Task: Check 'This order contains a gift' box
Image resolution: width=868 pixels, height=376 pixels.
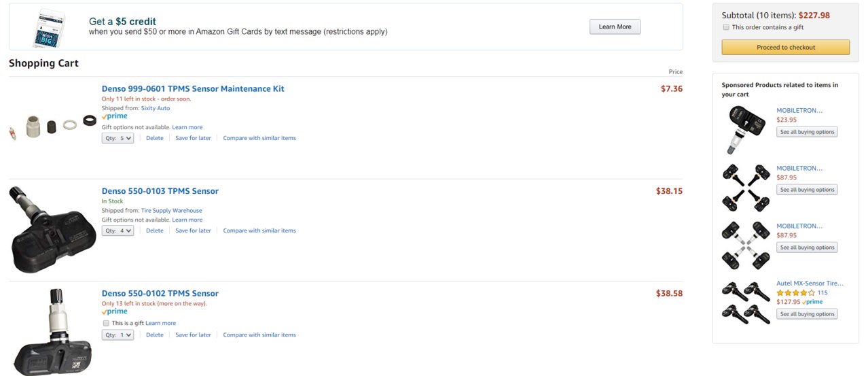Action: click(726, 27)
